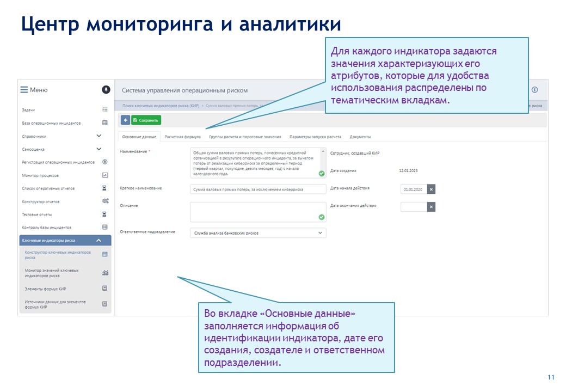Click date value 12.01.2023
Screen dimensions: 566x392
(408, 170)
